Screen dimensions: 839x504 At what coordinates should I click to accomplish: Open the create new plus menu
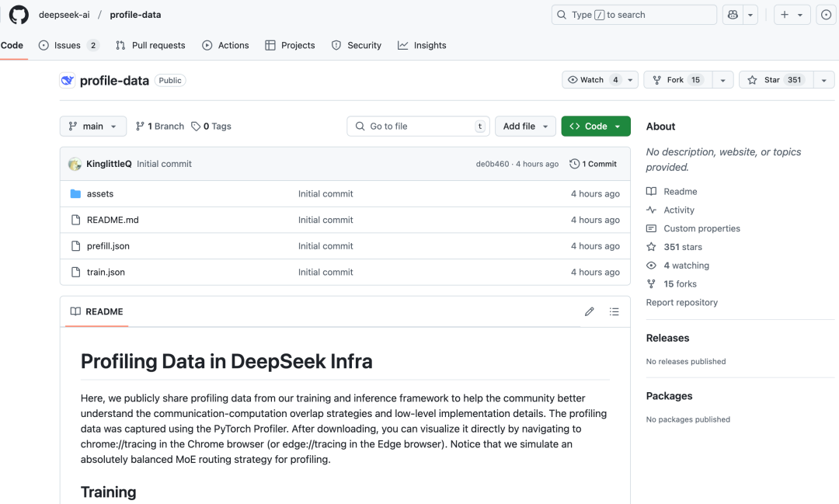(x=792, y=15)
